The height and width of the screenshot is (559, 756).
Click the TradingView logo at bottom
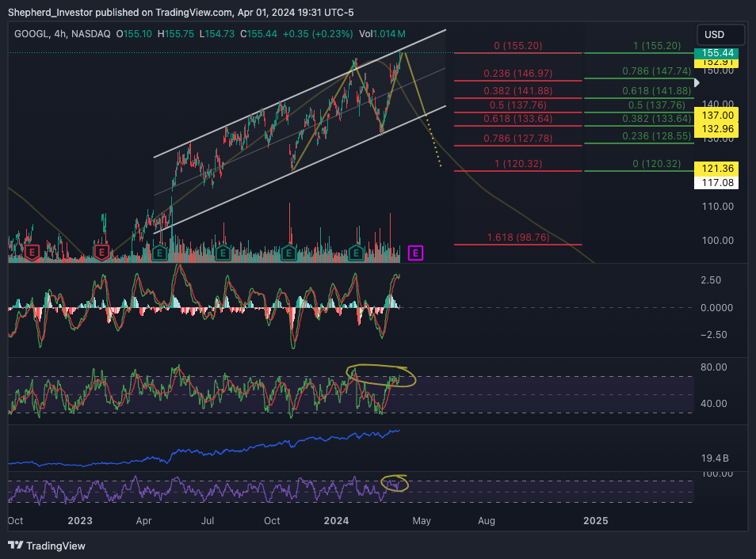[x=46, y=546]
